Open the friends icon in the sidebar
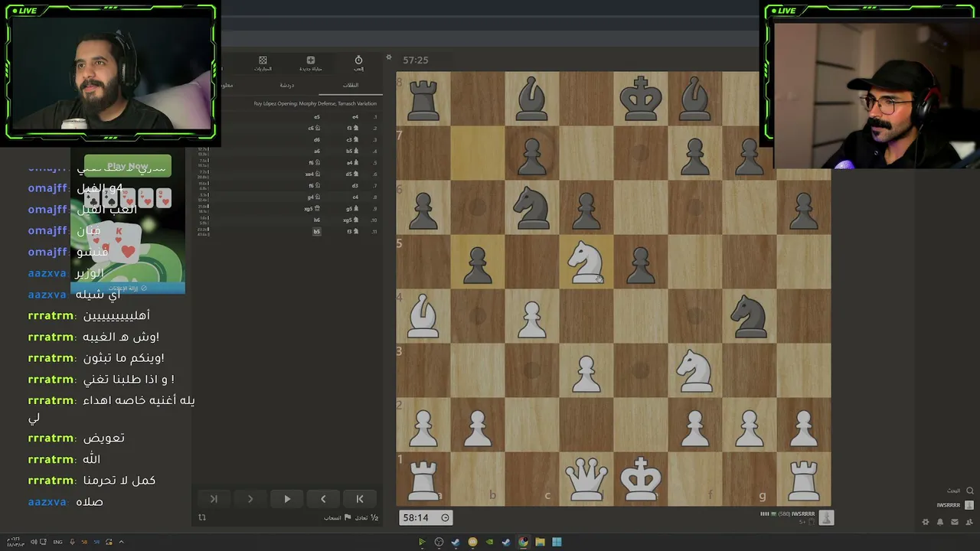Screen dimensions: 980x551 [969, 522]
